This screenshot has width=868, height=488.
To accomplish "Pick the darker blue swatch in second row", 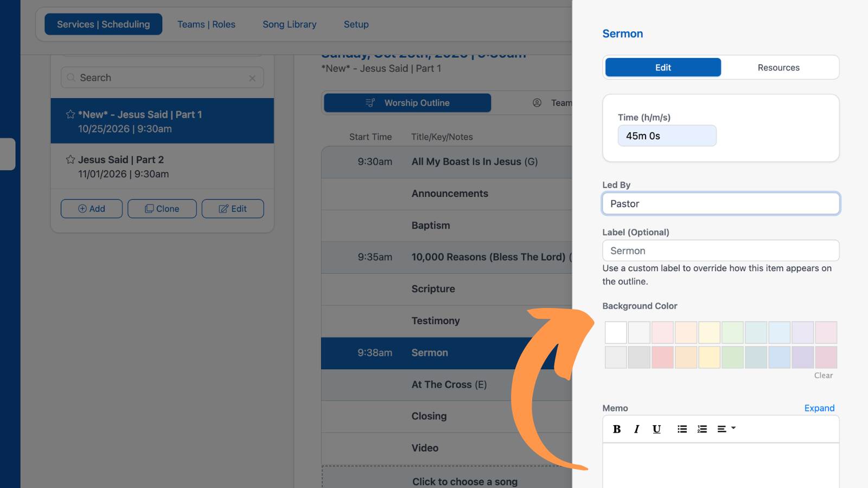I will [x=780, y=357].
